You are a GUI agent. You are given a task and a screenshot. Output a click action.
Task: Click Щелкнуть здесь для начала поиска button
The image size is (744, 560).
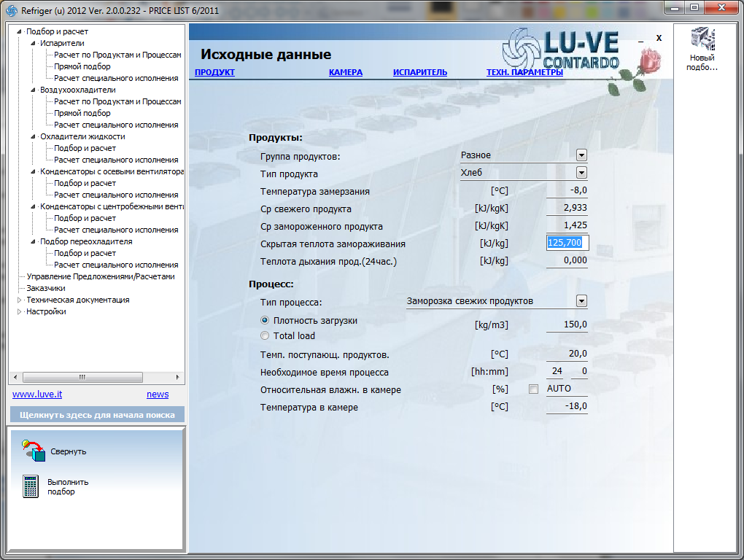point(97,415)
